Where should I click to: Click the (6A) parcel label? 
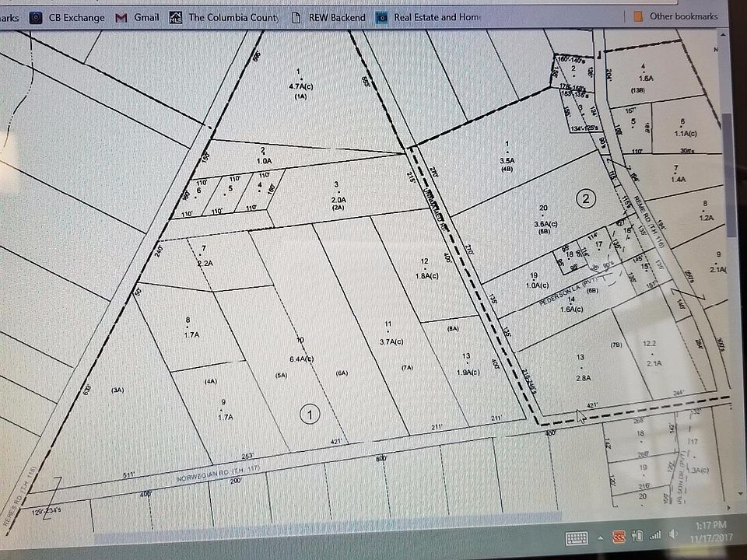(x=342, y=373)
